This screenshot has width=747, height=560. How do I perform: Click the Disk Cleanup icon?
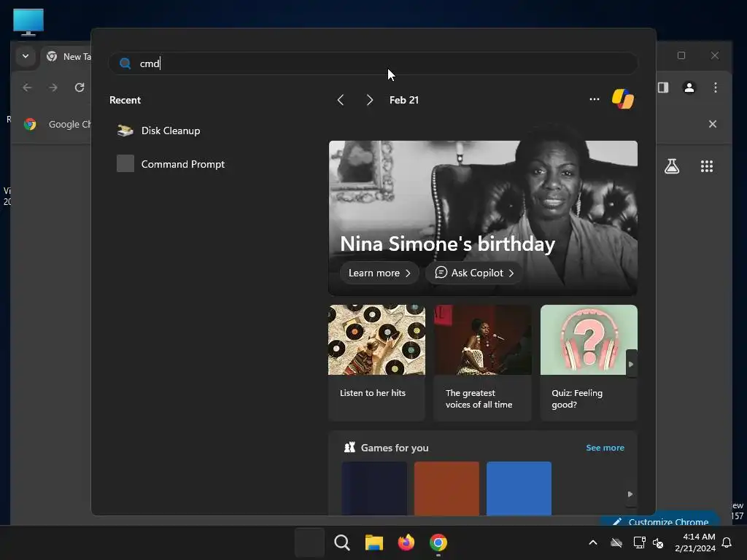click(125, 131)
